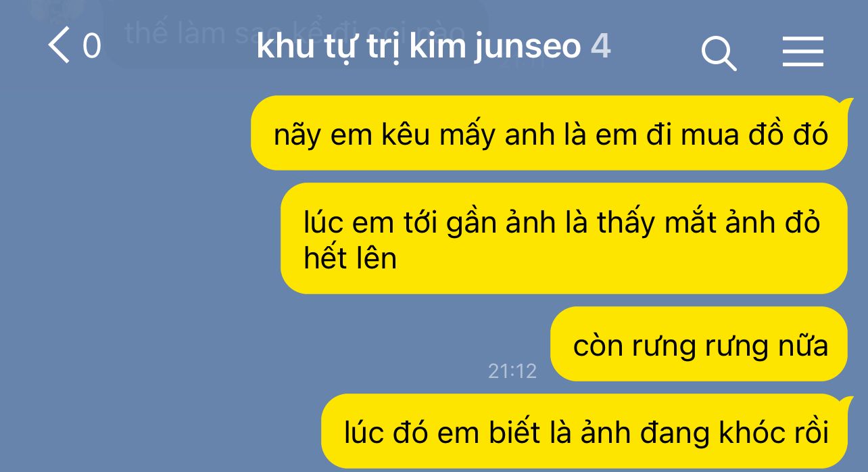Screen dimensions: 868x472
Task: Go back using the left chevron arrow
Action: pyautogui.click(x=59, y=47)
